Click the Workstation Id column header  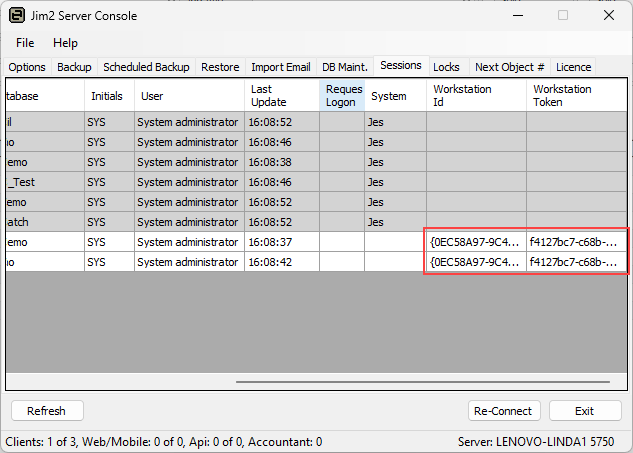pyautogui.click(x=477, y=96)
